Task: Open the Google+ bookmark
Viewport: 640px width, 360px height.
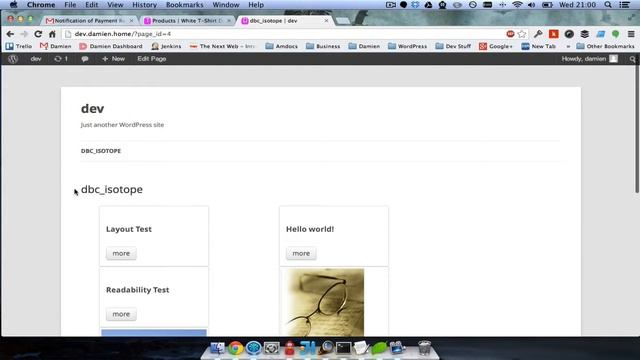Action: click(x=496, y=46)
